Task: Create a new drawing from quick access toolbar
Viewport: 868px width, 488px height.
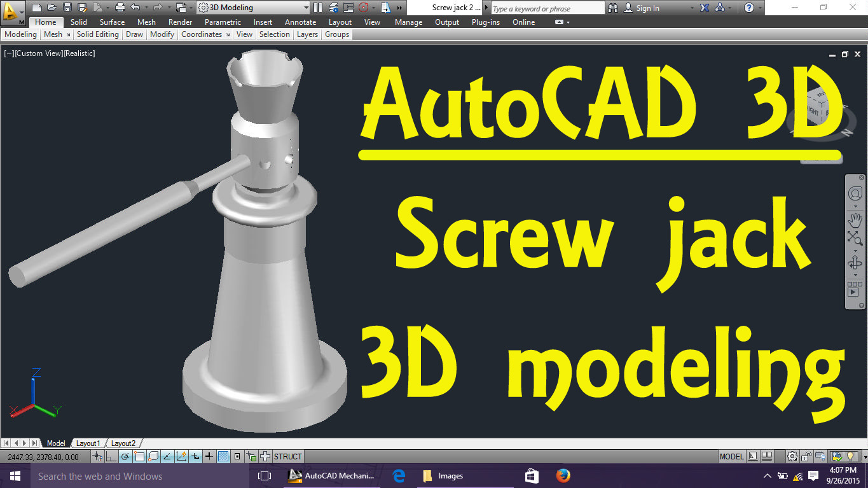Action: point(37,8)
